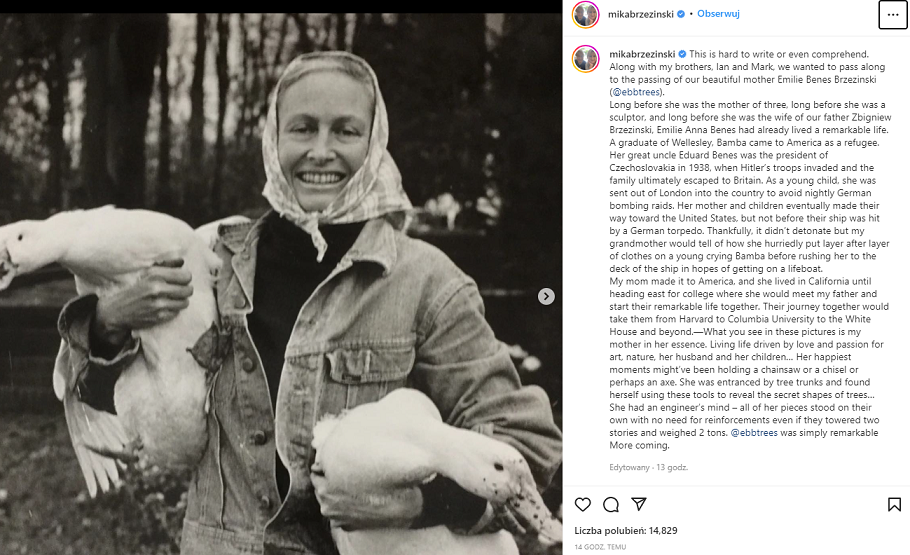Click the avatar beside the caption
The width and height of the screenshot is (910, 555).
585,59
